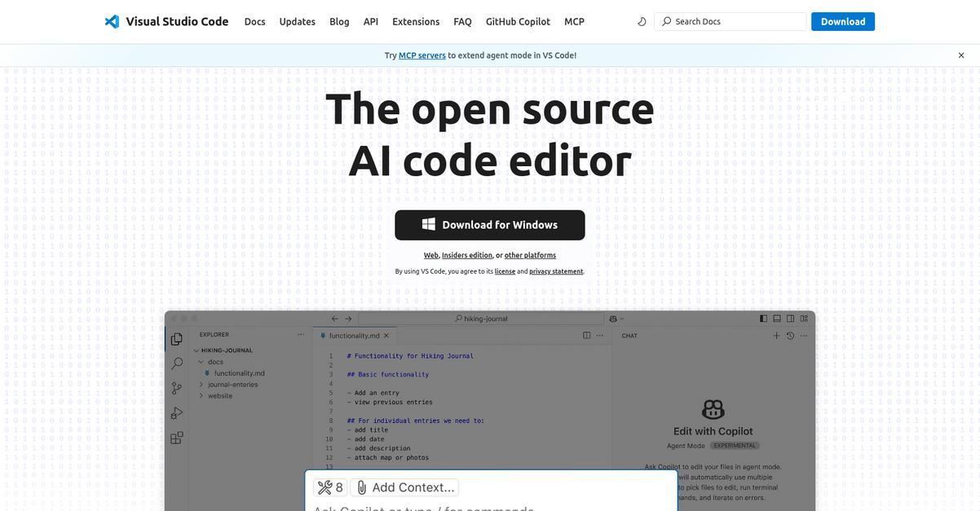The image size is (980, 511).
Task: Click the forward arrow in editor title bar
Action: tap(348, 319)
